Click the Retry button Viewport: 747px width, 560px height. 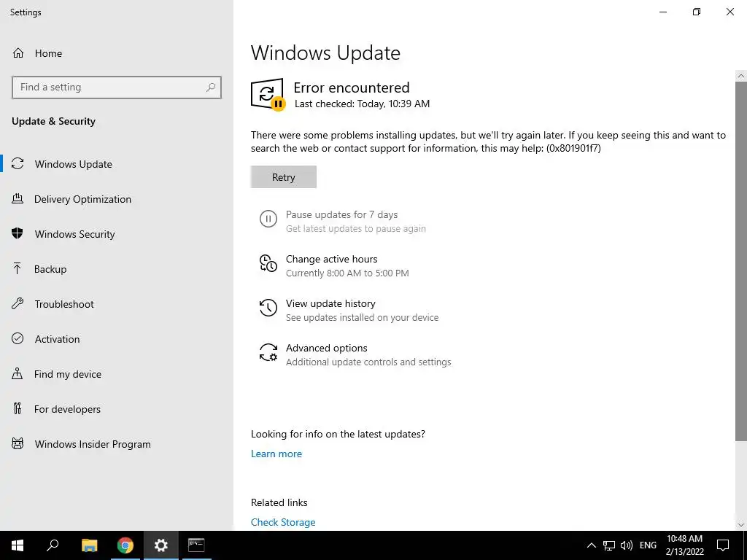pos(284,176)
